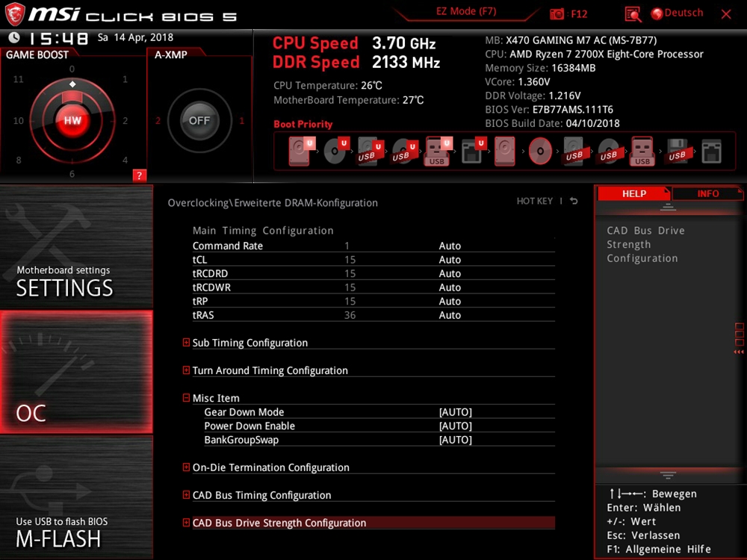Click the globe language icon next to Deutsch
747x560 pixels.
pyautogui.click(x=657, y=13)
